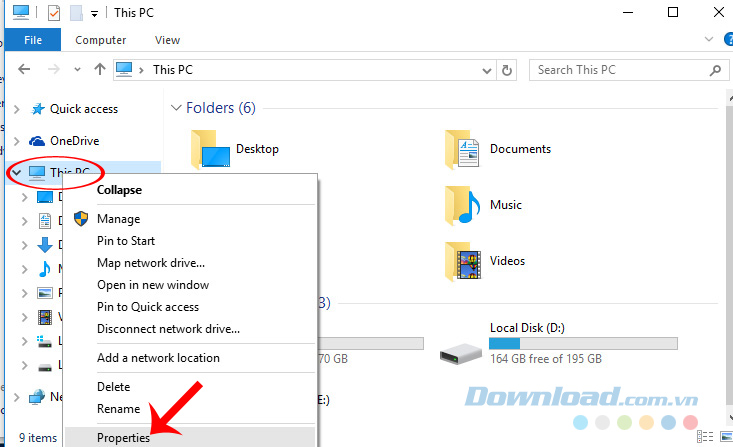The width and height of the screenshot is (733, 447).
Task: Click This PC in the address bar
Action: click(172, 70)
